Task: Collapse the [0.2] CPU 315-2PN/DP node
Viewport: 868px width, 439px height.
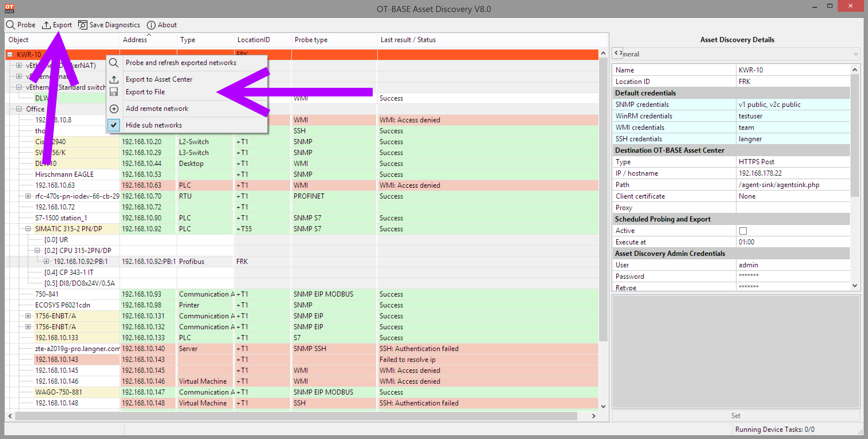Action: coord(38,250)
